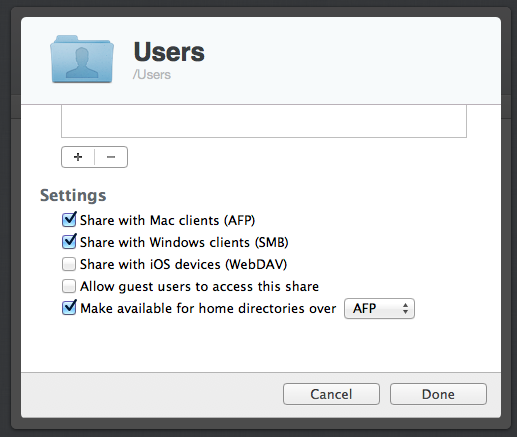Click the Settings section heading
The height and width of the screenshot is (437, 517).
click(73, 195)
